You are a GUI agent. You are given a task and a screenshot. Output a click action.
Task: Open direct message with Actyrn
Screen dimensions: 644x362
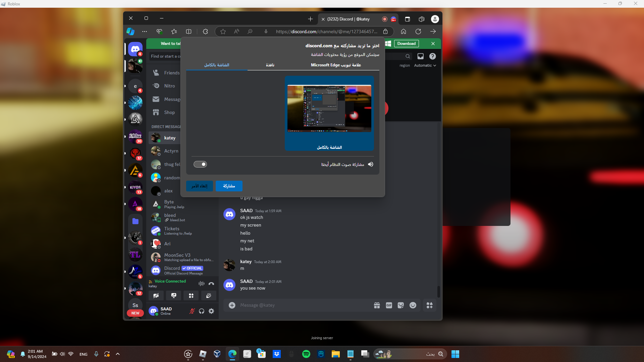165,151
